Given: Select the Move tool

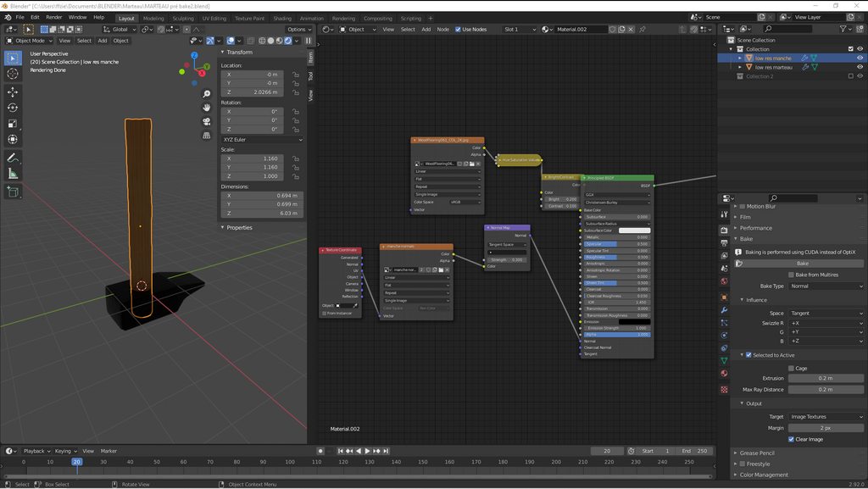Looking at the screenshot, I should pyautogui.click(x=13, y=91).
